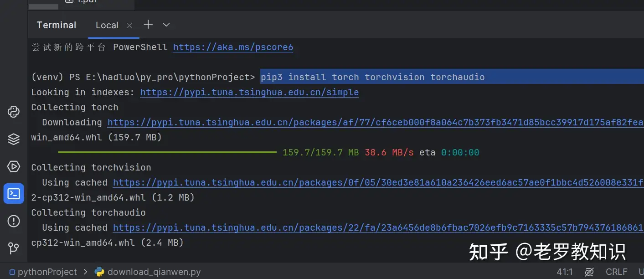
Task: Create a new terminal session with plus button
Action: point(148,25)
